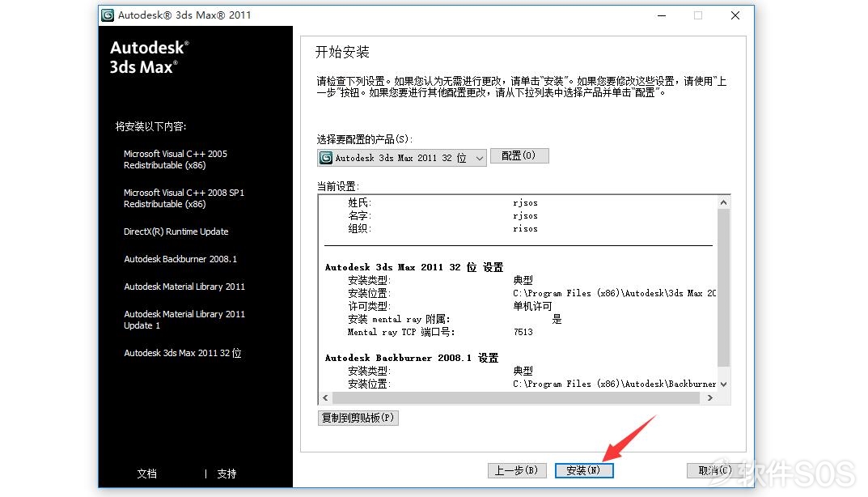
Task: Select 'Microsoft Visual C++ 2005 Redistributable (x86)' entry
Action: click(176, 159)
